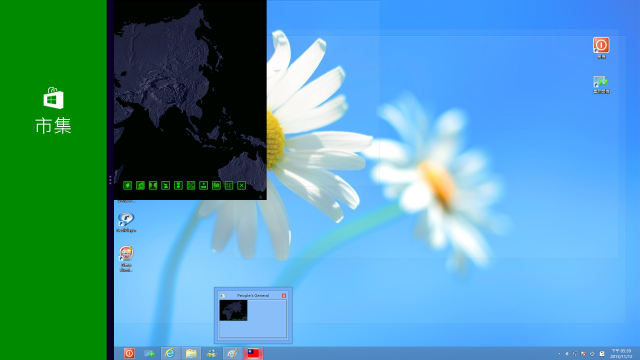The image size is (640, 360).
Task: Click the red power icon in the taskbar
Action: click(129, 353)
